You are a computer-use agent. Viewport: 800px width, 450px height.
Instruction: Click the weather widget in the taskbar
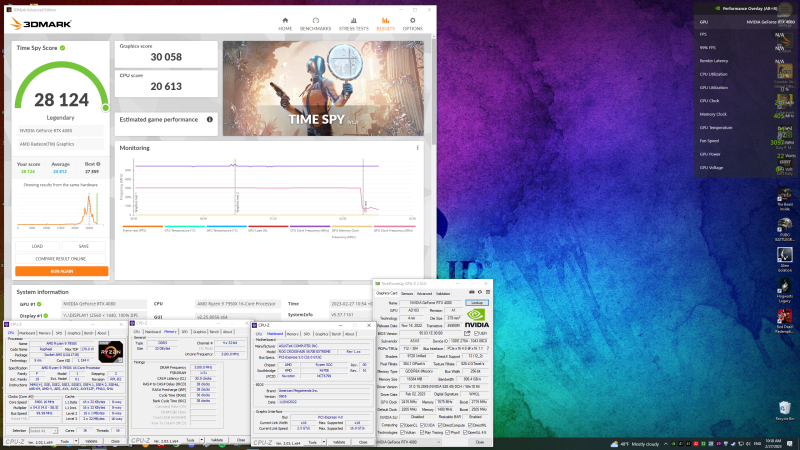click(635, 444)
